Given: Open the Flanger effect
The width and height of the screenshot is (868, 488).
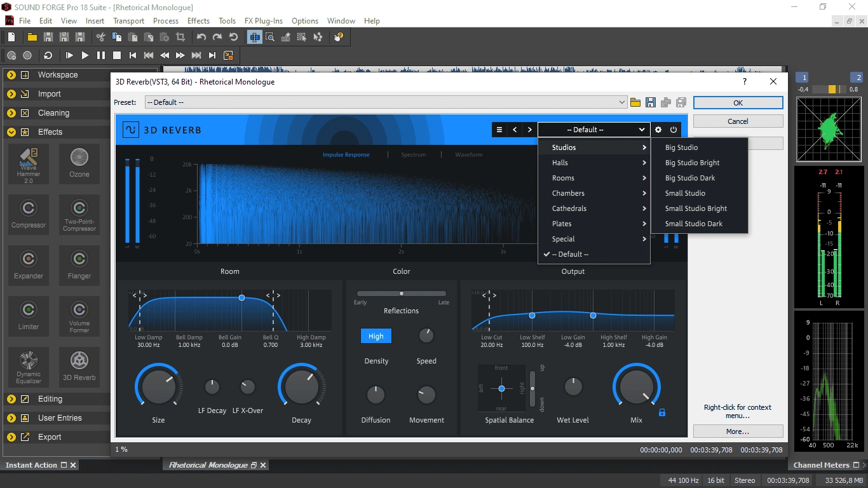Looking at the screenshot, I should (79, 266).
